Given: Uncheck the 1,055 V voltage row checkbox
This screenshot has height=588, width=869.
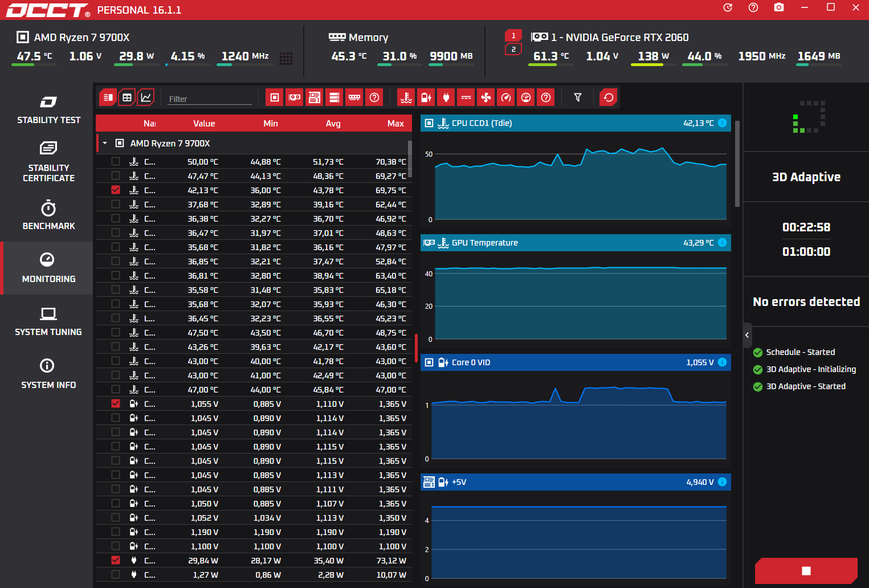Looking at the screenshot, I should point(116,403).
